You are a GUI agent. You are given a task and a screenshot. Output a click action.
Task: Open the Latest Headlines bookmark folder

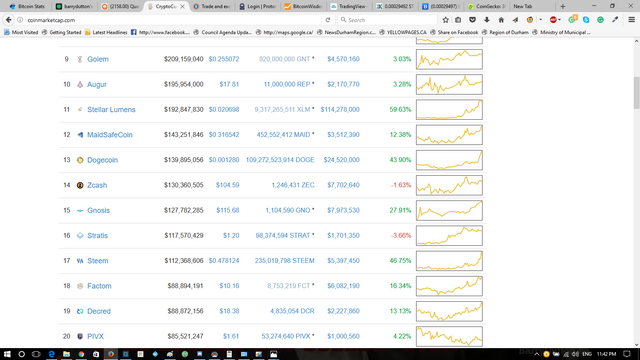[106, 32]
